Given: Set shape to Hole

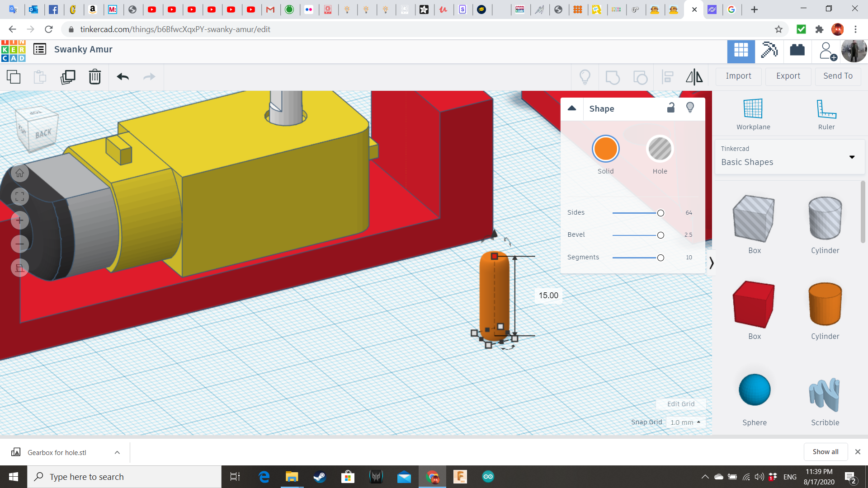Looking at the screenshot, I should tap(660, 149).
